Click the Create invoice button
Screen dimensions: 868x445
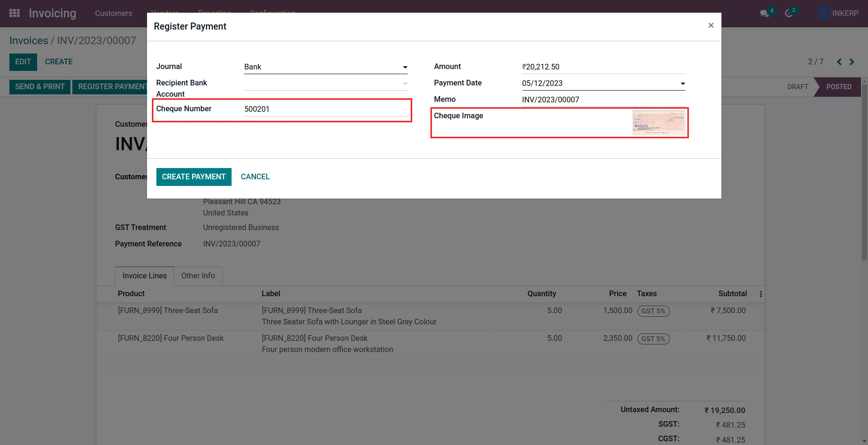click(59, 62)
